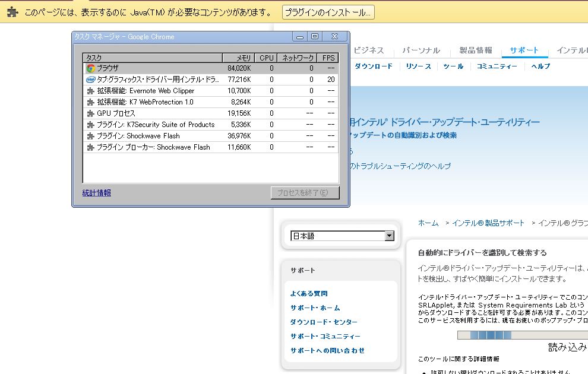Click the インテル® 製品サポート breadcrumb link

click(x=488, y=223)
